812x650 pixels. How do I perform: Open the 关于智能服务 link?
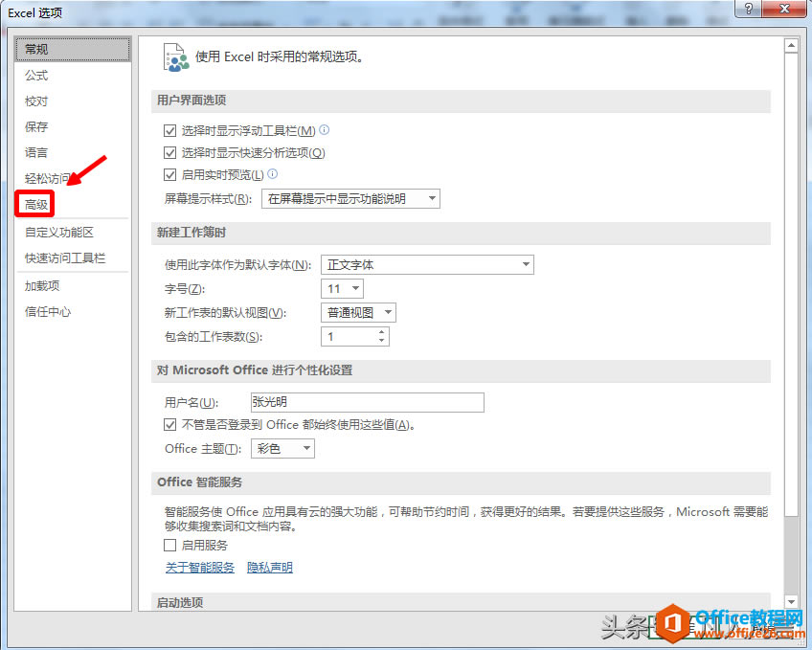pyautogui.click(x=200, y=568)
